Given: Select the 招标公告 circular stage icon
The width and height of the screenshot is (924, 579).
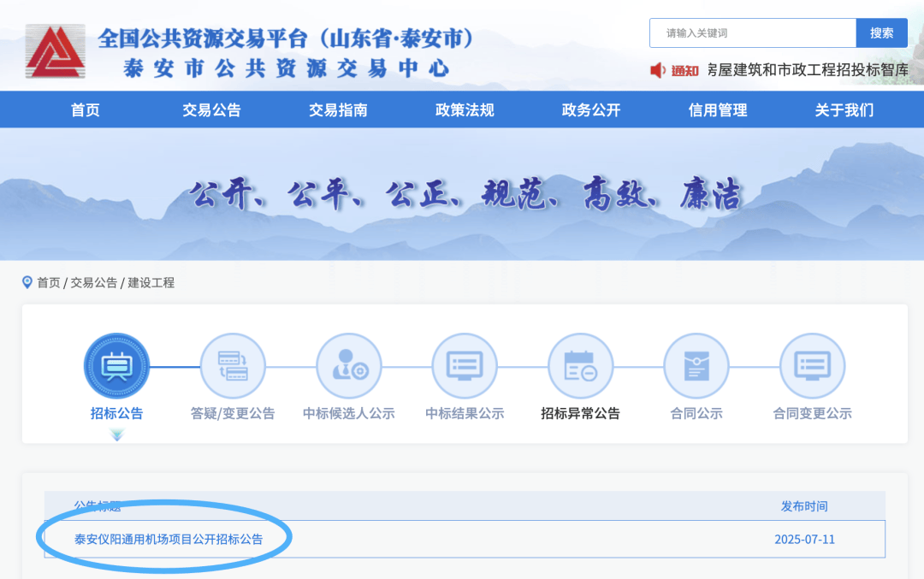Looking at the screenshot, I should [x=116, y=364].
